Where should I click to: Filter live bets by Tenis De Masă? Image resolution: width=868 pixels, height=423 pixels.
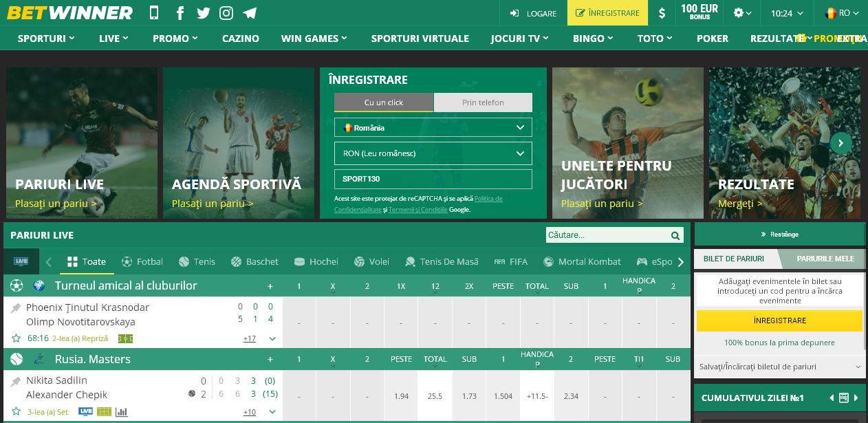tap(442, 261)
